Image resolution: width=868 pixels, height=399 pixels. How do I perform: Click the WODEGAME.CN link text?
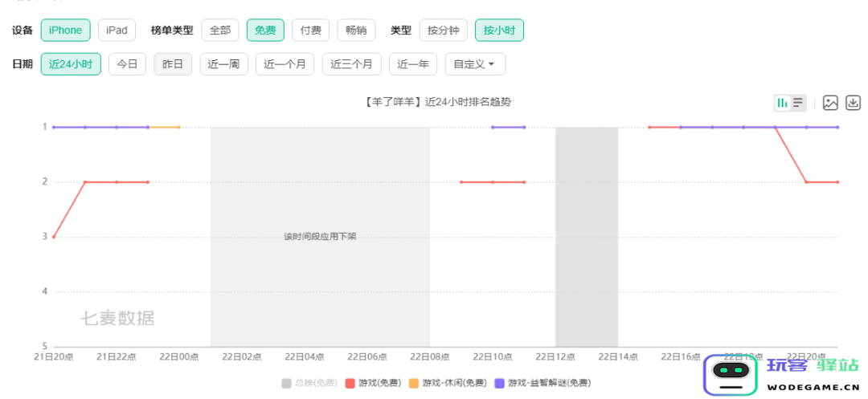click(x=813, y=387)
